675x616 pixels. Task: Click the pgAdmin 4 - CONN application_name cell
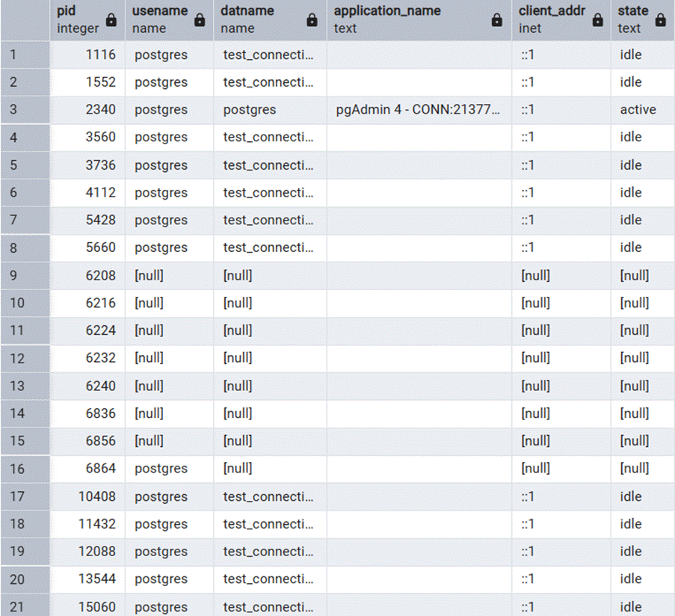(x=419, y=109)
